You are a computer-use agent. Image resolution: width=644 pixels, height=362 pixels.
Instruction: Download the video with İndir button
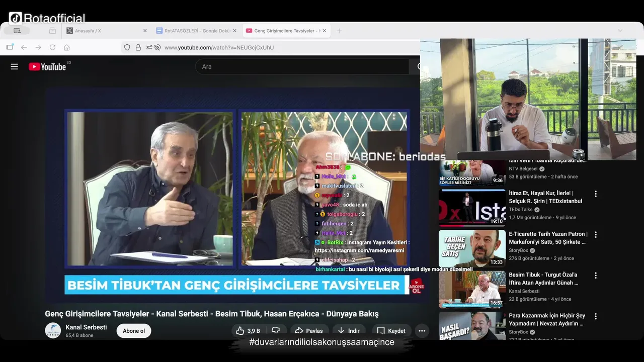pos(349,331)
